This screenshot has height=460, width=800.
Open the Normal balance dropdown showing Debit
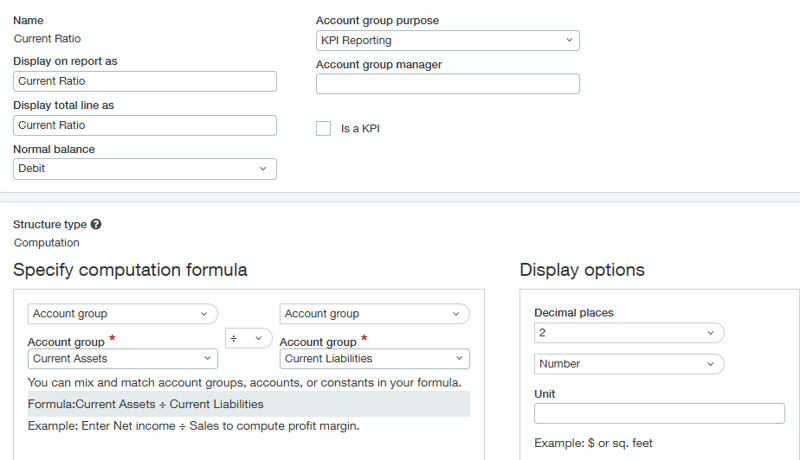[x=144, y=169]
